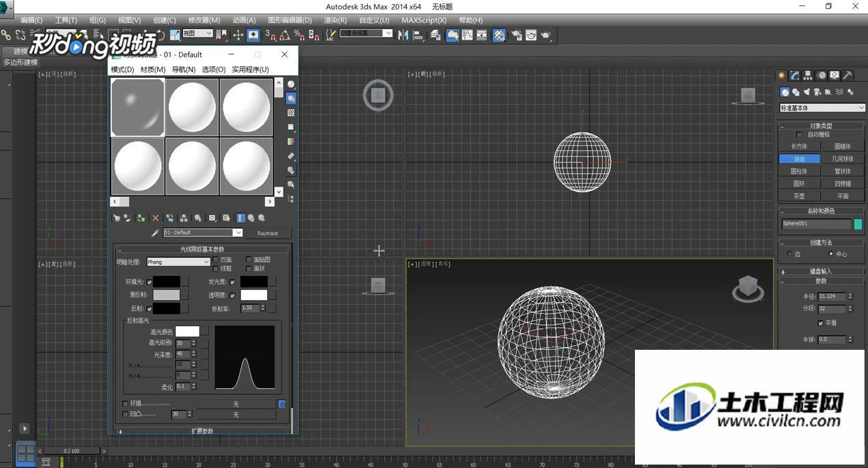Open the Modify tab in command panel
Viewport: 868px width, 468px height.
pos(795,75)
